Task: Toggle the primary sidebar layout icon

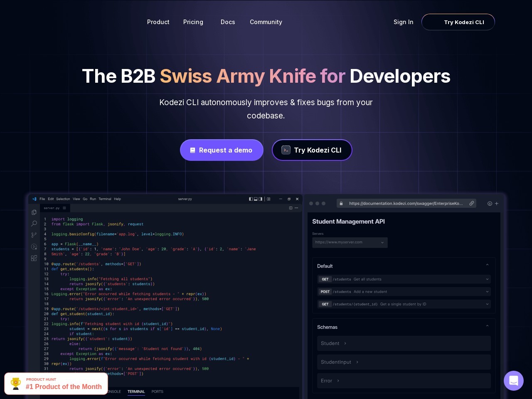Action: tap(251, 199)
